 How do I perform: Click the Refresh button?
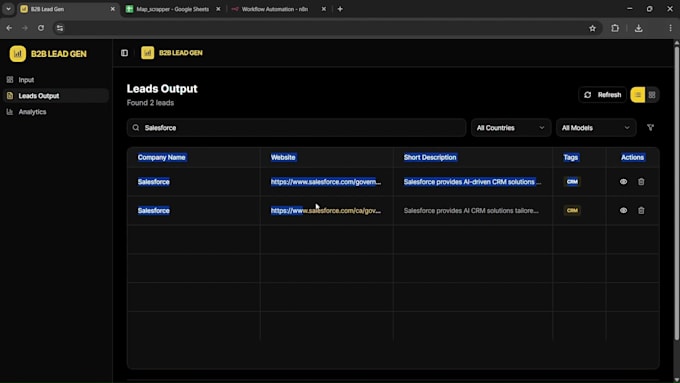602,95
